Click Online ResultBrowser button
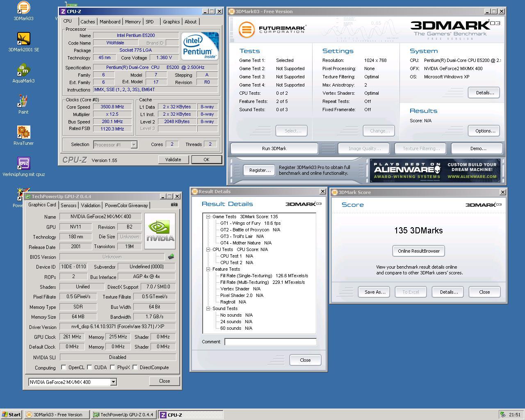The width and height of the screenshot is (525, 420). [x=418, y=251]
